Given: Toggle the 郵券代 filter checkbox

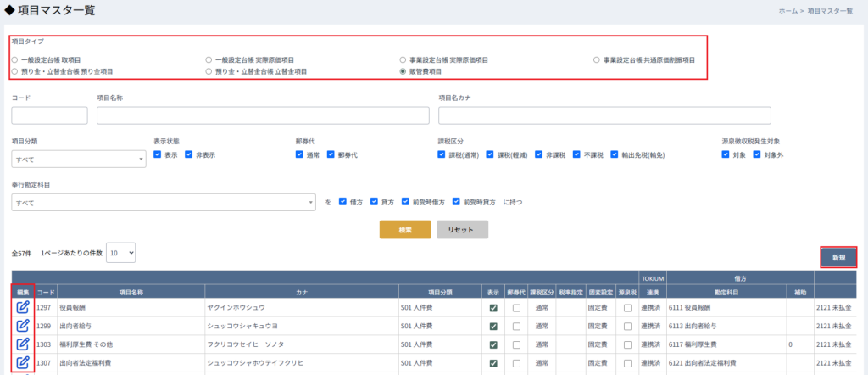Looking at the screenshot, I should (331, 155).
